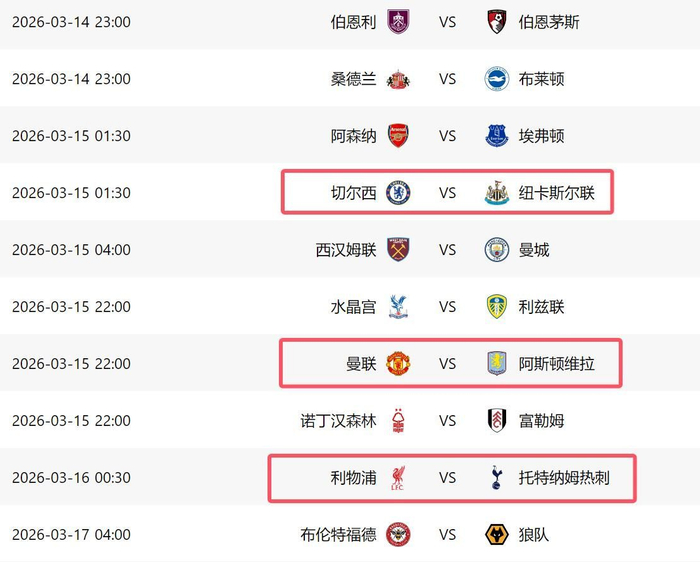
Task: Open the Wolves club crest
Action: click(496, 535)
